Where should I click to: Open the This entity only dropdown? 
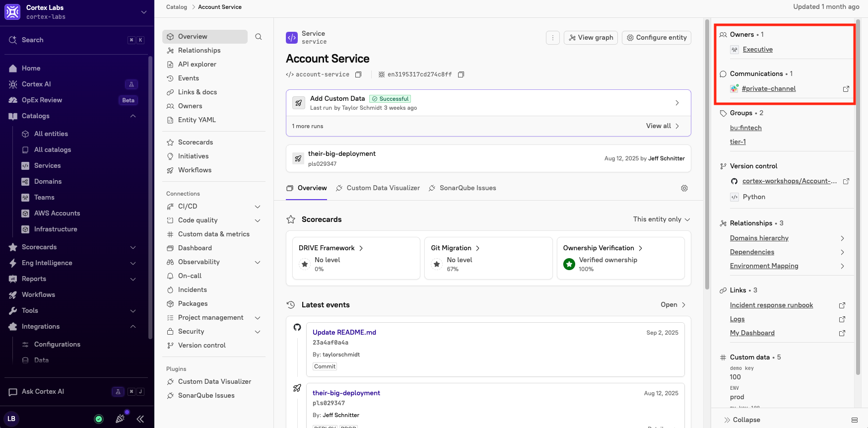[662, 219]
